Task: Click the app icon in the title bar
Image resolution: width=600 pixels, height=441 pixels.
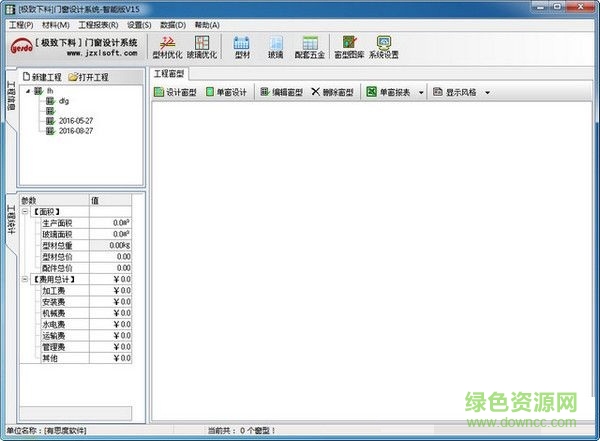Action: [10, 9]
